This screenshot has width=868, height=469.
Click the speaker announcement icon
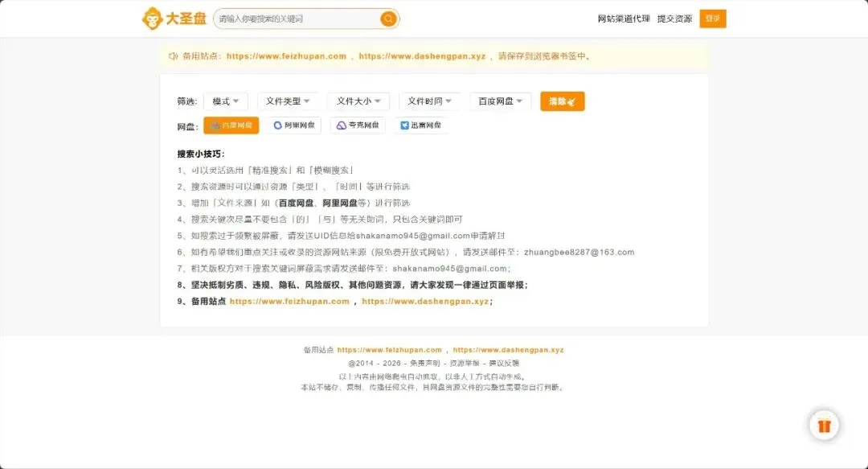tap(174, 56)
